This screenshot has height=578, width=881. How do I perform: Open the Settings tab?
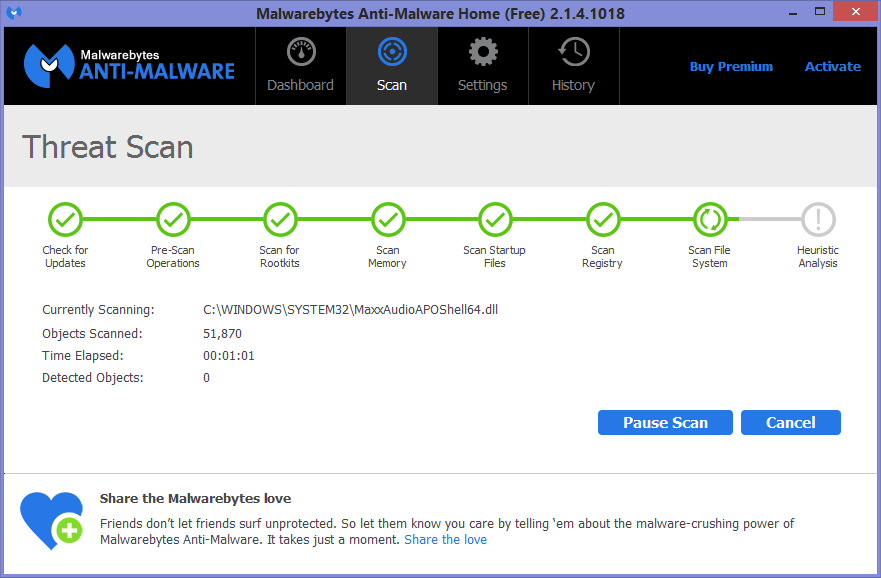click(483, 66)
